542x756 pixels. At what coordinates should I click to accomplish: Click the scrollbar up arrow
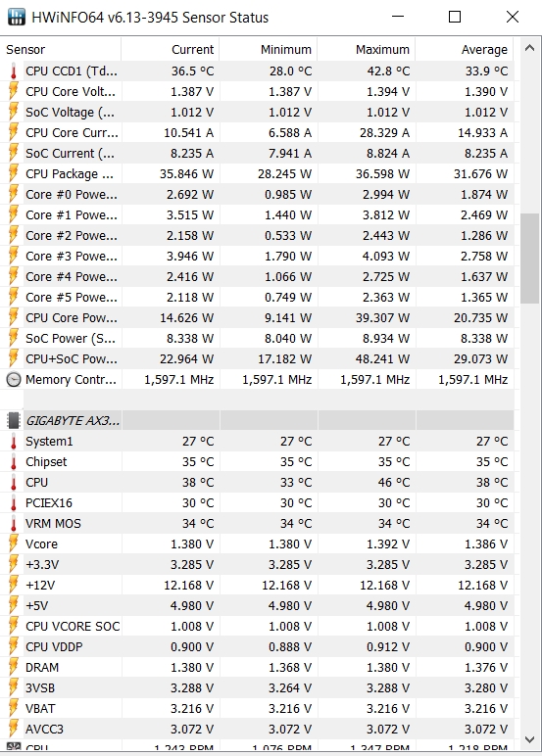tap(529, 48)
